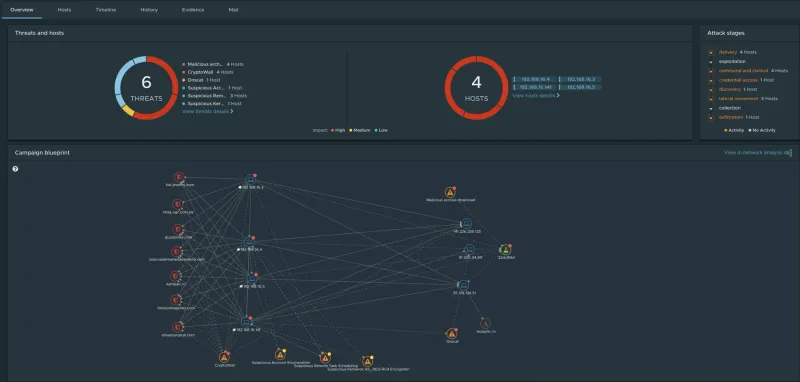This screenshot has width=800, height=382.
Task: Switch to the Evidence tab
Action: (x=193, y=10)
